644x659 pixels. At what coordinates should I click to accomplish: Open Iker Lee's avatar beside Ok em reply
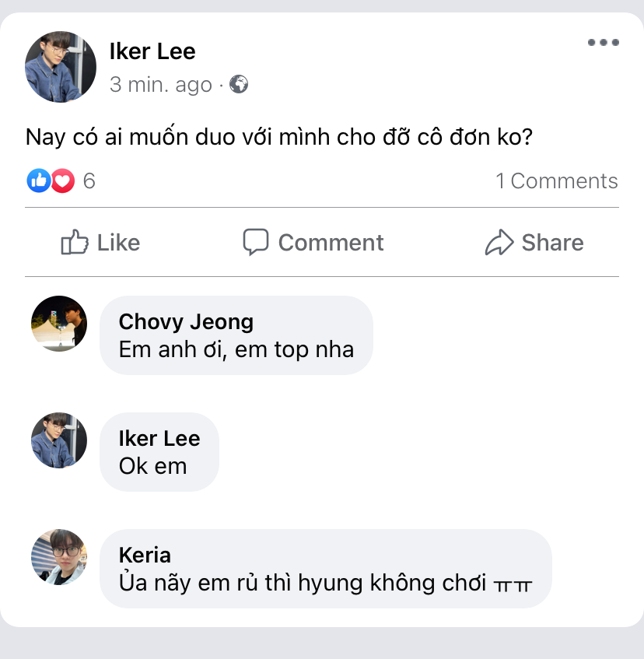pos(59,440)
